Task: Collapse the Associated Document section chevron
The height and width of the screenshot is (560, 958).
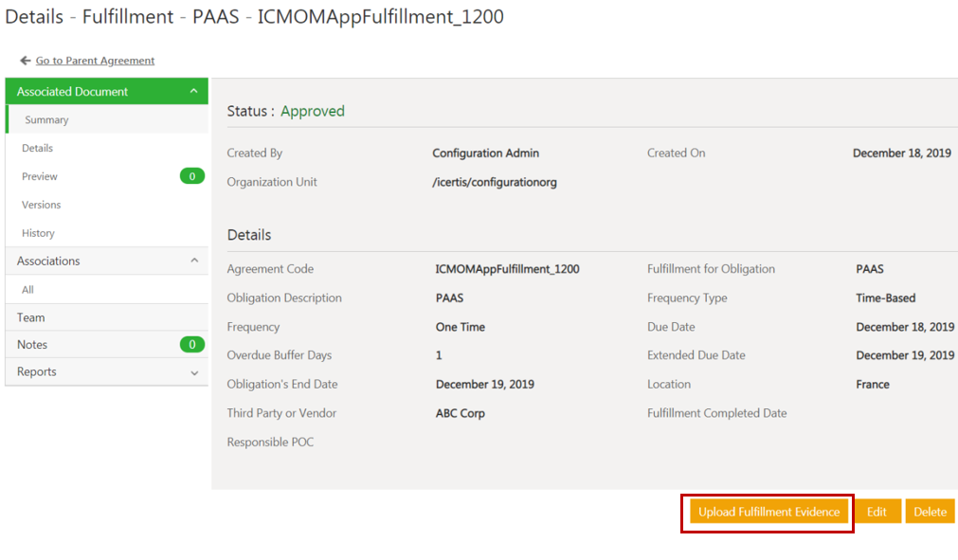Action: (193, 91)
